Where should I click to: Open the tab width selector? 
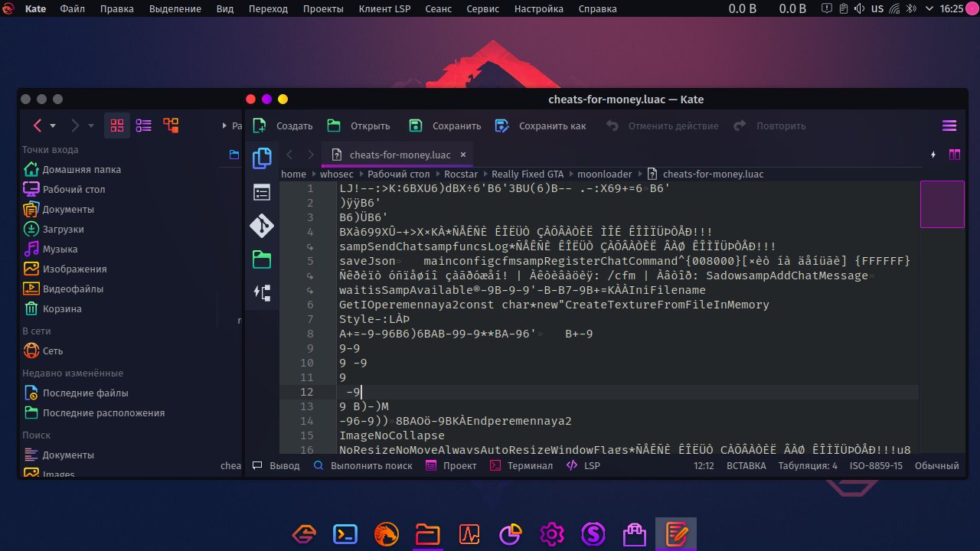coord(808,465)
